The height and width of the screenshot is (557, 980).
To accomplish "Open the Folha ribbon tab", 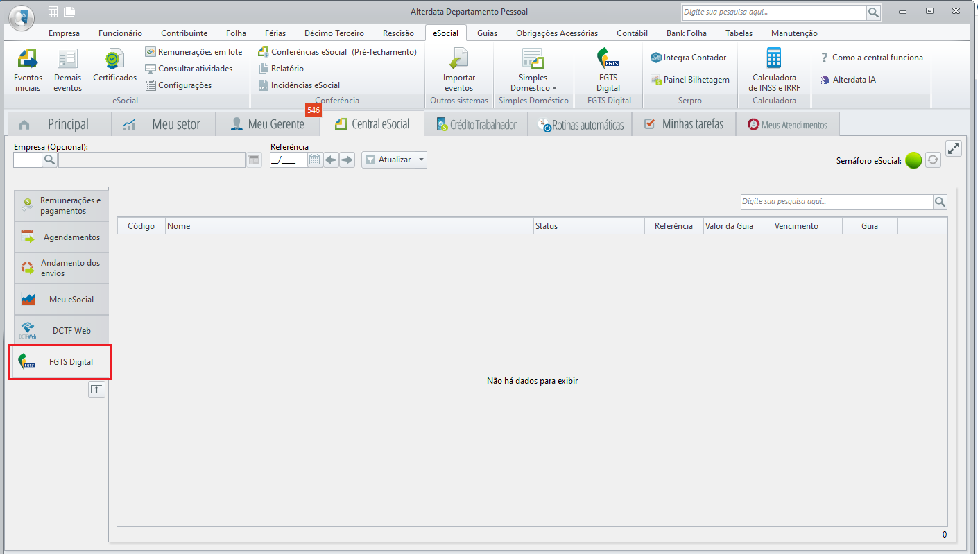I will 236,33.
